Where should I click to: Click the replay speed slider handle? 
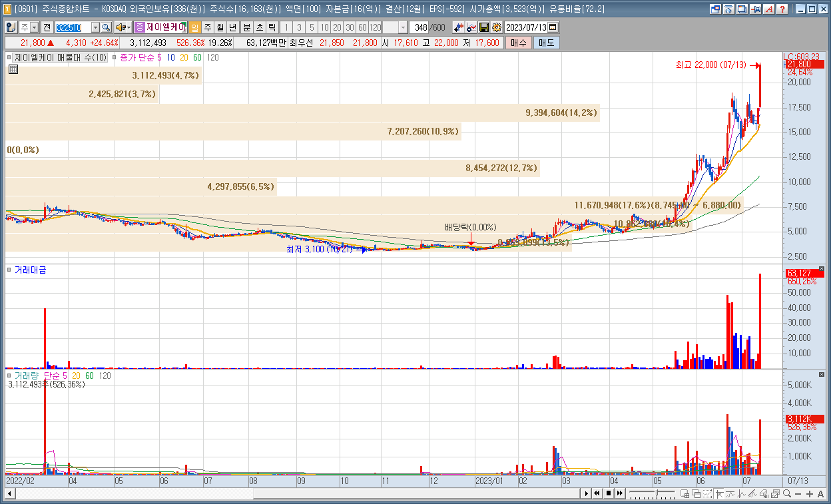pos(657,493)
